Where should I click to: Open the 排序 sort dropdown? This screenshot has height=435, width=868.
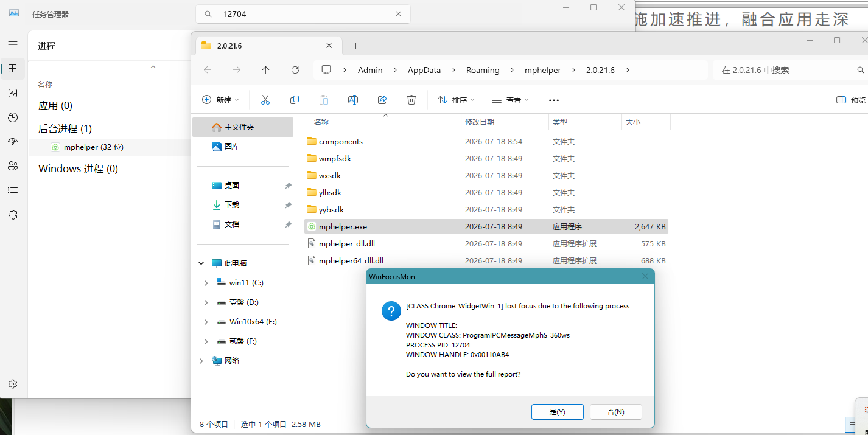pyautogui.click(x=456, y=100)
